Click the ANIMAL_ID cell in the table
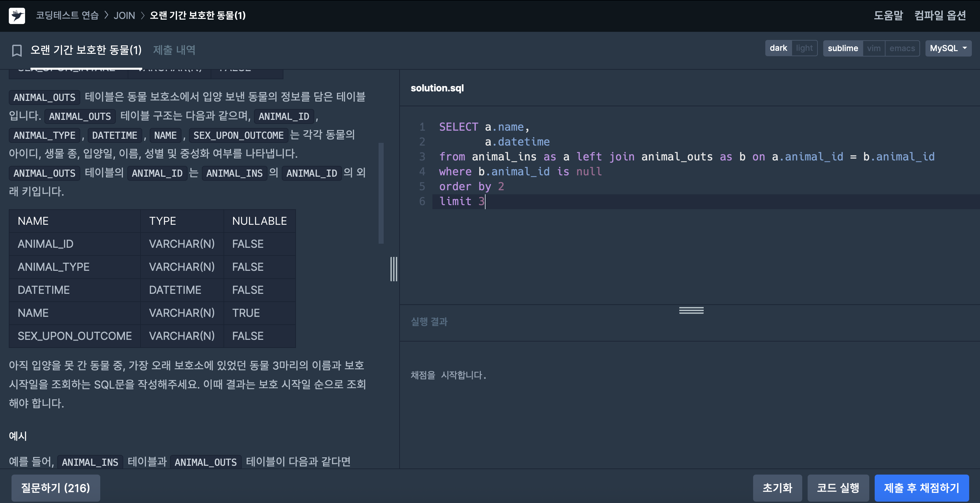This screenshot has width=980, height=503. click(74, 244)
